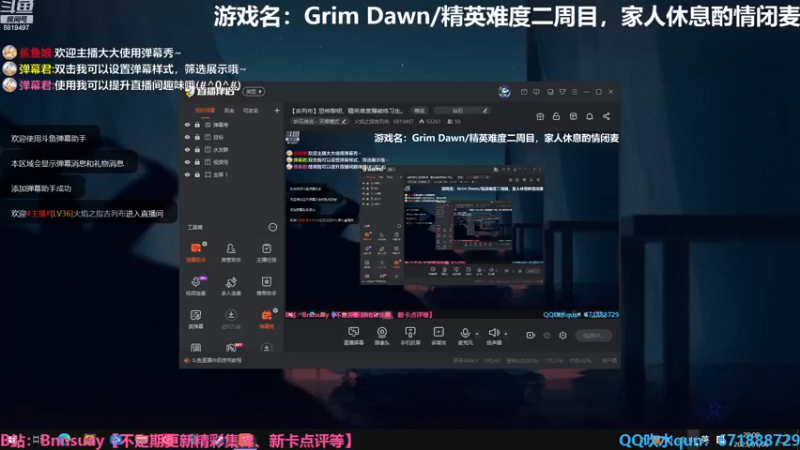Open the category selector pill with pencil
The image size is (800, 450).
coord(462,110)
